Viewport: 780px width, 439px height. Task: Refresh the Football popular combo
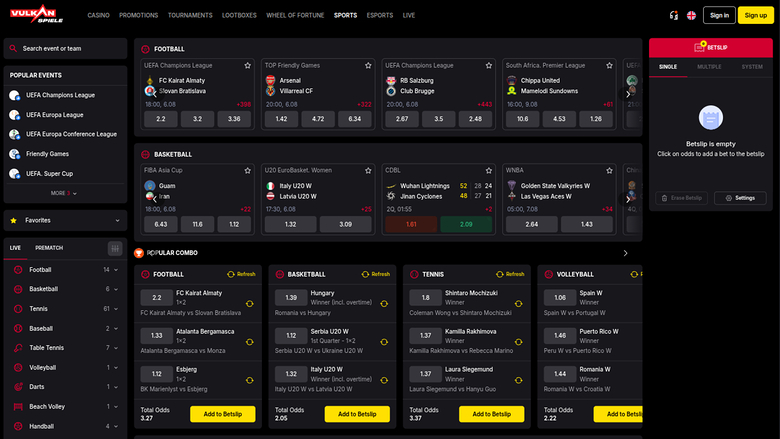pos(240,273)
